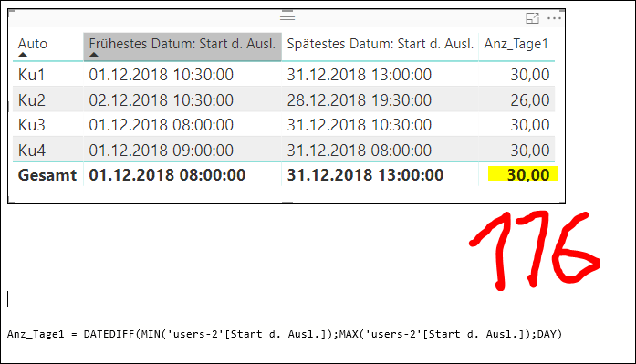
Task: Click cell 28.12.2018 19:30:00 in Ku2 row
Action: (x=359, y=100)
